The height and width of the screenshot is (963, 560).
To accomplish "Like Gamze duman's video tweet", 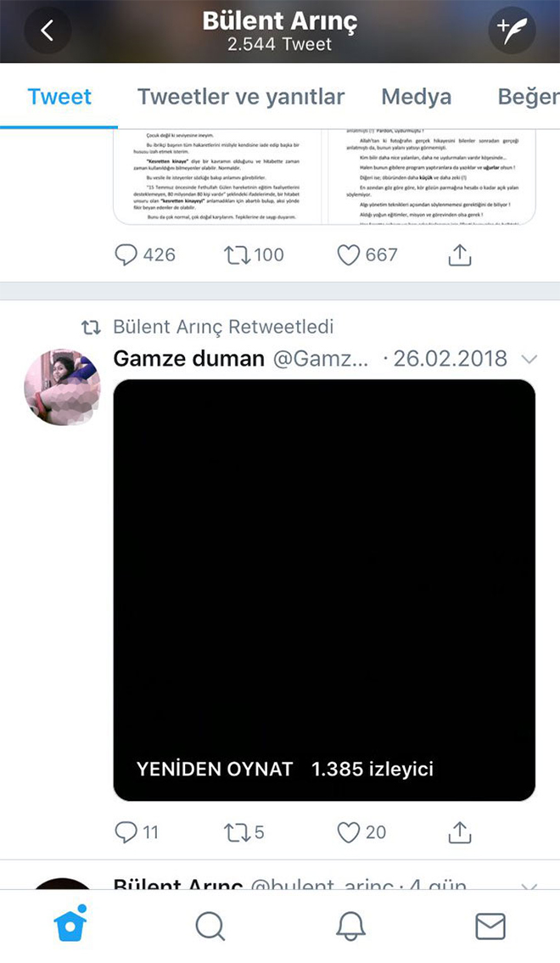I will coord(349,832).
